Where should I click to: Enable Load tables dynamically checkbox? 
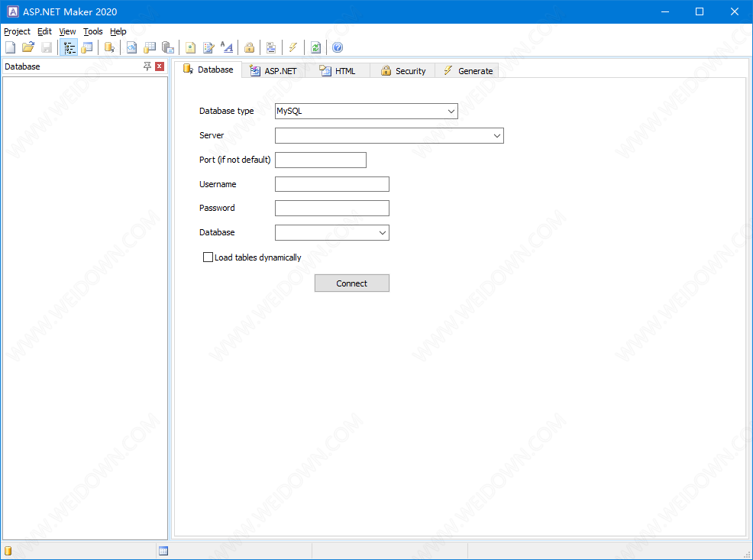point(208,257)
